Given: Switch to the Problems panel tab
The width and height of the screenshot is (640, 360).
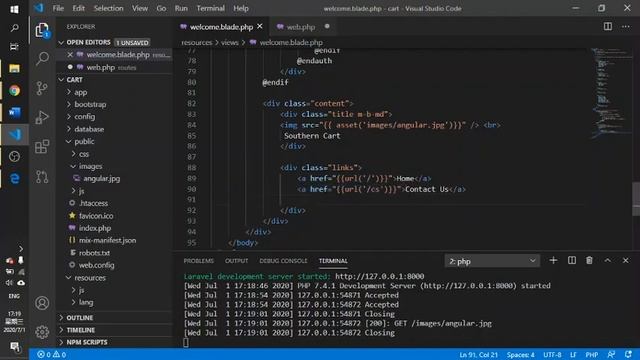Looking at the screenshot, I should (x=198, y=261).
